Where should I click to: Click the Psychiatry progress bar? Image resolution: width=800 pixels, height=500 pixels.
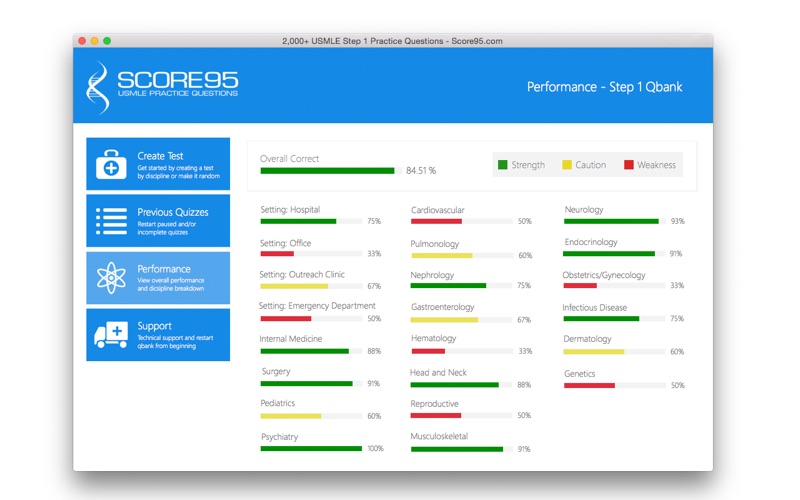click(x=311, y=448)
